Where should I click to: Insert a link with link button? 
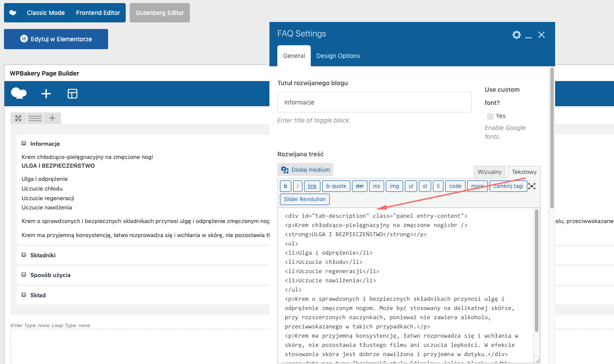click(312, 186)
